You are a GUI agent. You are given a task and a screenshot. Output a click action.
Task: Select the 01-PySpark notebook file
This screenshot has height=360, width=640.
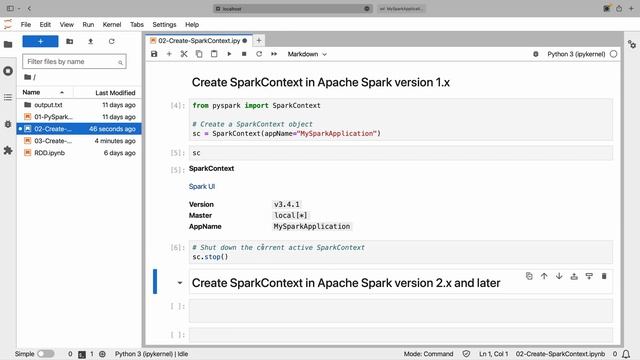point(79,117)
